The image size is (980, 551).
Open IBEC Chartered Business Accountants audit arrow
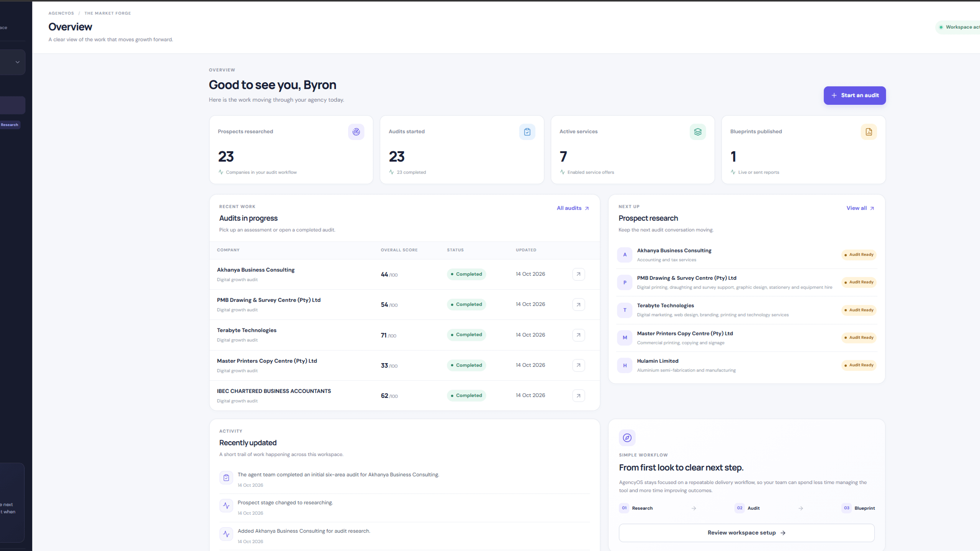(578, 395)
